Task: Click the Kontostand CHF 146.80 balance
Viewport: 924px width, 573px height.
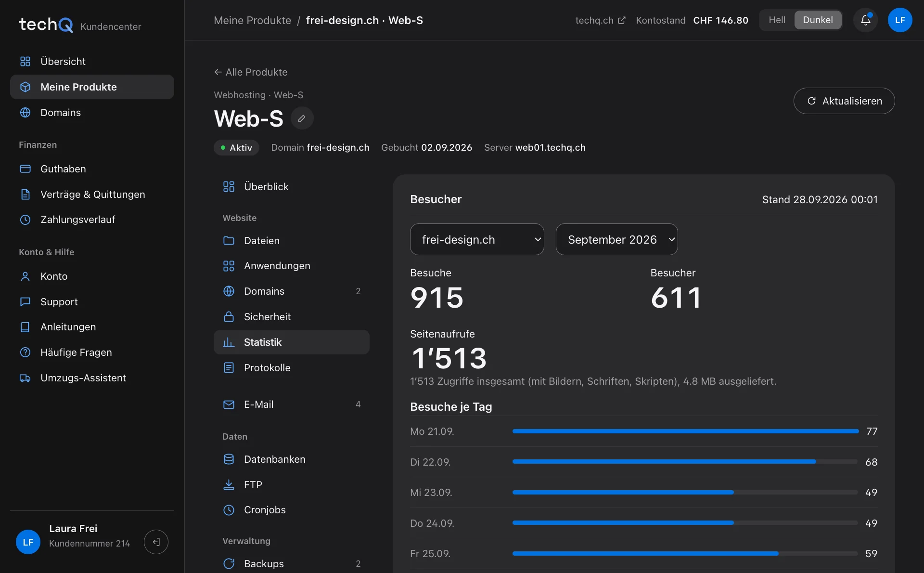Action: point(692,20)
